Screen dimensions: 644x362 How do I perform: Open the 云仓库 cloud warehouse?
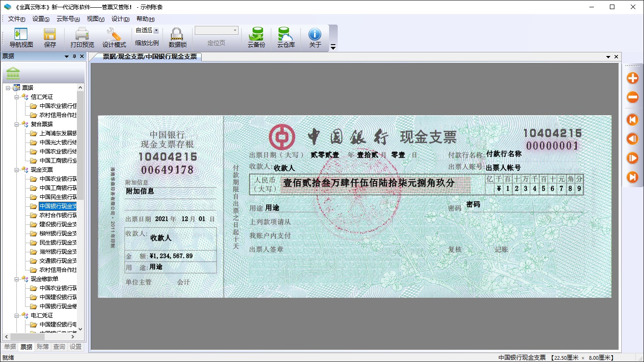pyautogui.click(x=286, y=38)
